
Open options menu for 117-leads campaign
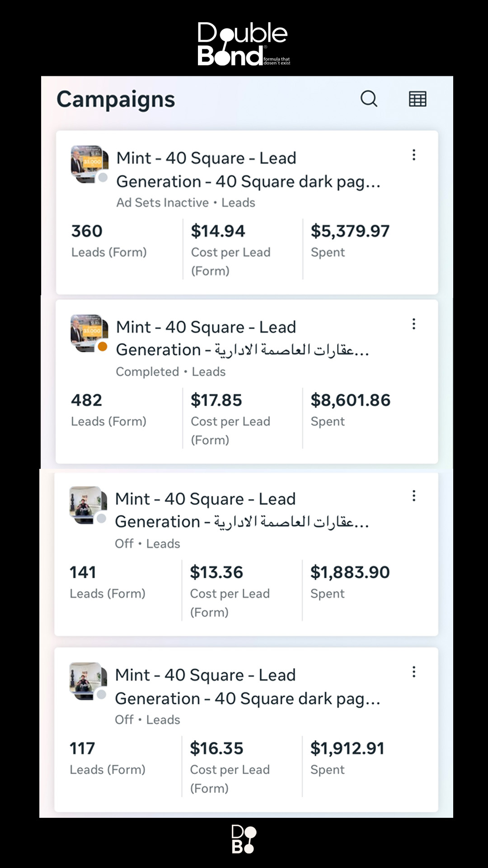click(414, 672)
